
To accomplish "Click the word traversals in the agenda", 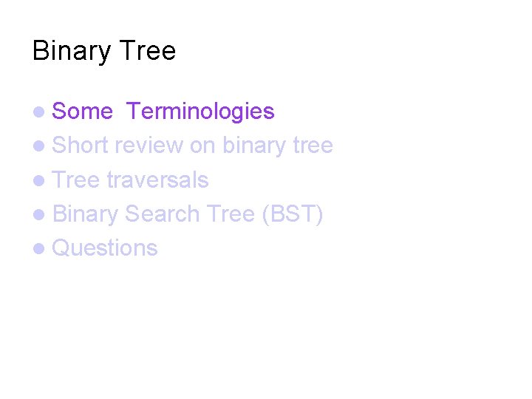I will (x=158, y=180).
